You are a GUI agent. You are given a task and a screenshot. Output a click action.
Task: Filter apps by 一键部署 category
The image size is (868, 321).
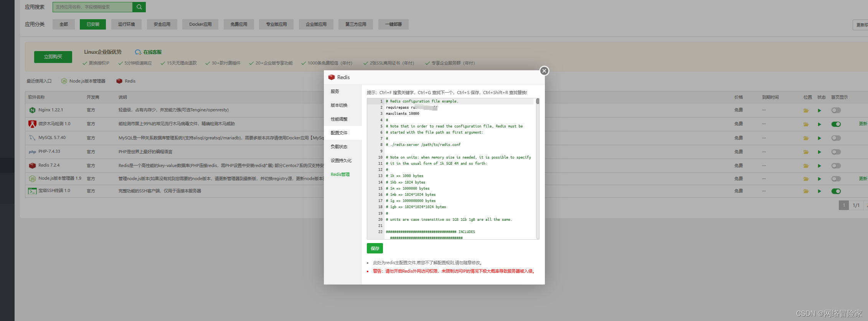[393, 24]
